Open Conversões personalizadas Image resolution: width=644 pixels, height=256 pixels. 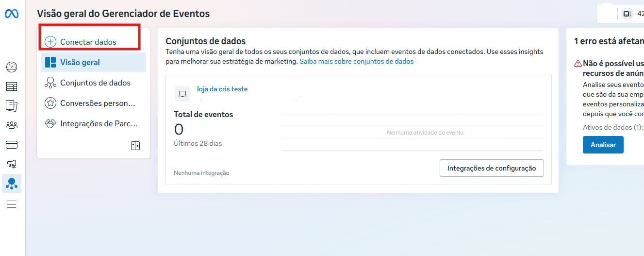pos(97,103)
